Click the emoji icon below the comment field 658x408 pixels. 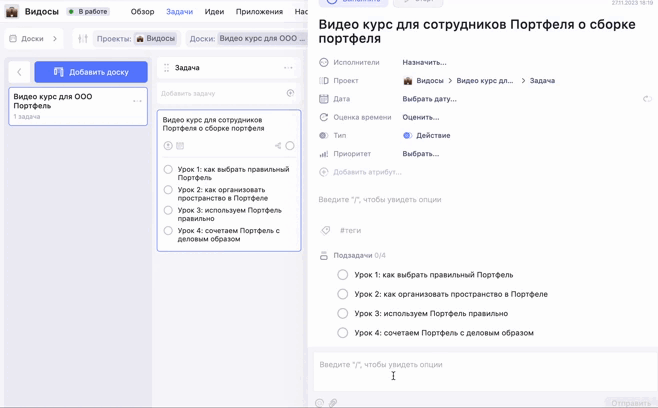[x=320, y=403]
